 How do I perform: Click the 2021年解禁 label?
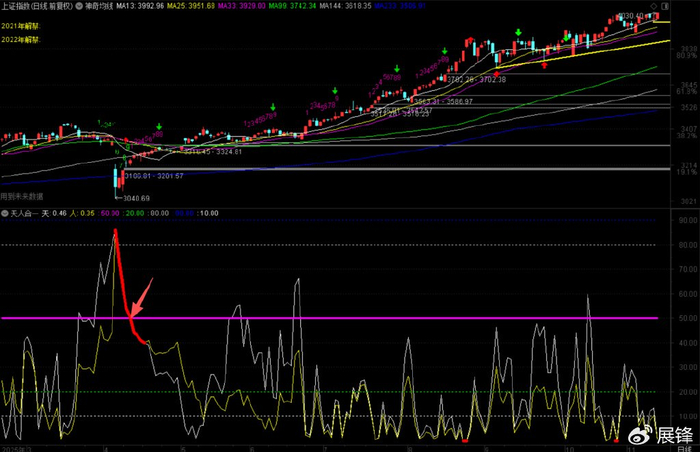click(x=21, y=26)
